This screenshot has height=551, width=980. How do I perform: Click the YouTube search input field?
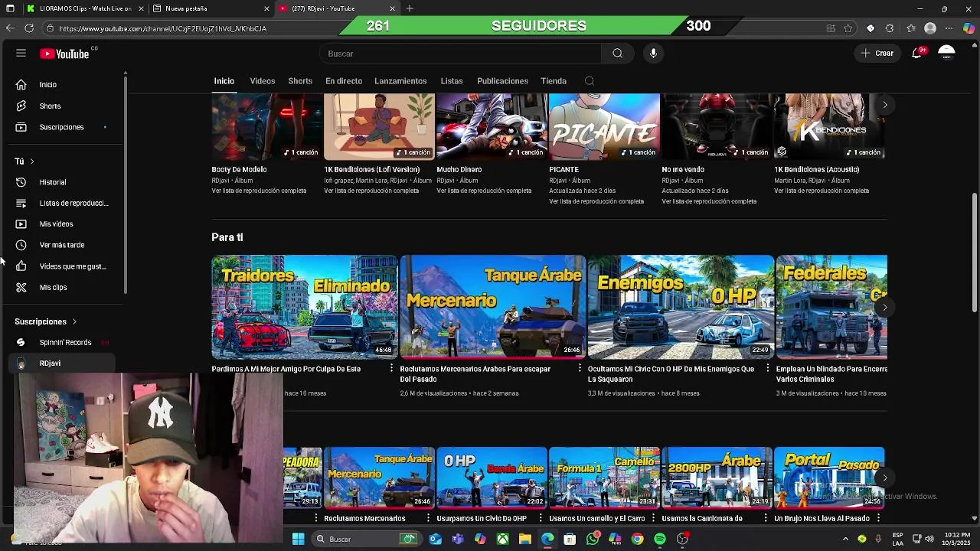click(462, 54)
